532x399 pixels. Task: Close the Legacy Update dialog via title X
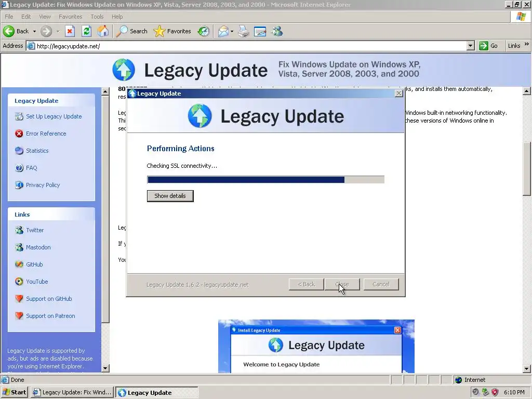(398, 94)
